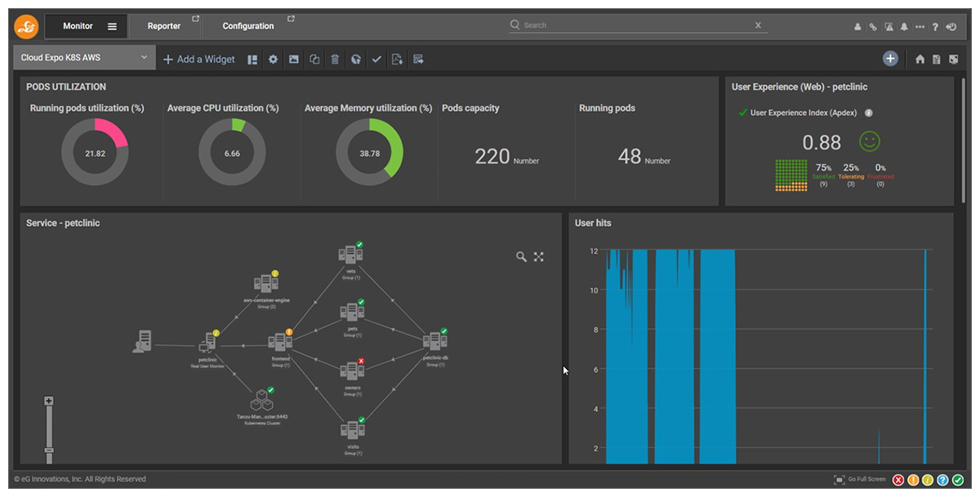The image size is (980, 497).
Task: Click the Average CPU utilization donut chart
Action: [x=232, y=153]
